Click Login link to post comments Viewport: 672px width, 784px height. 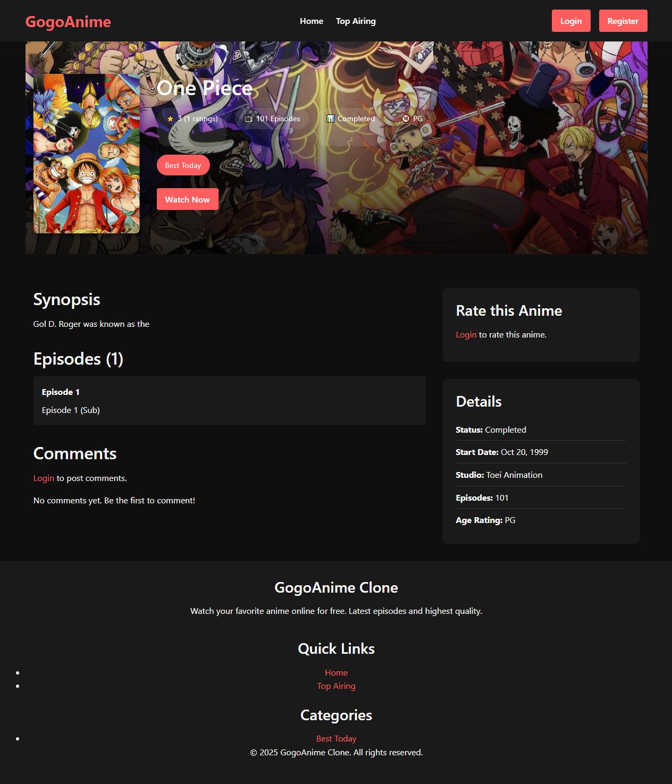tap(44, 478)
